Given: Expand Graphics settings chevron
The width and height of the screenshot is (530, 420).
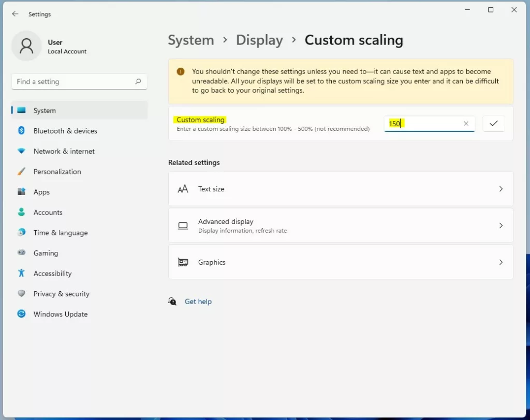Looking at the screenshot, I should point(500,262).
